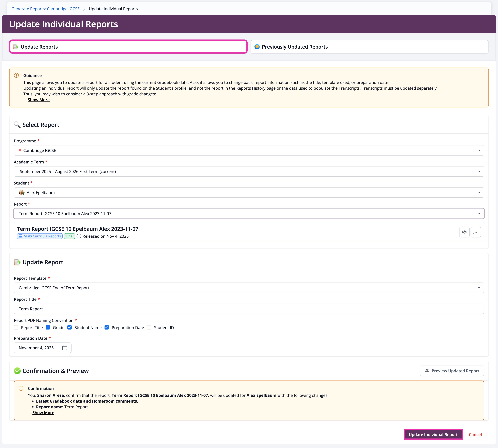Select the Update Reports tab
The width and height of the screenshot is (498, 448).
tap(128, 47)
